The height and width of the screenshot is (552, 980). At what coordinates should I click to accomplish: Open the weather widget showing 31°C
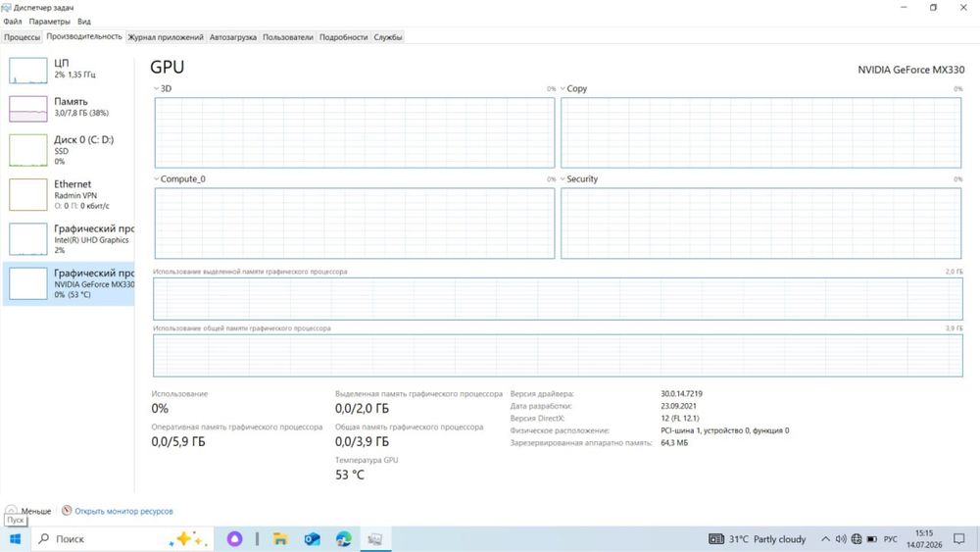pos(757,539)
